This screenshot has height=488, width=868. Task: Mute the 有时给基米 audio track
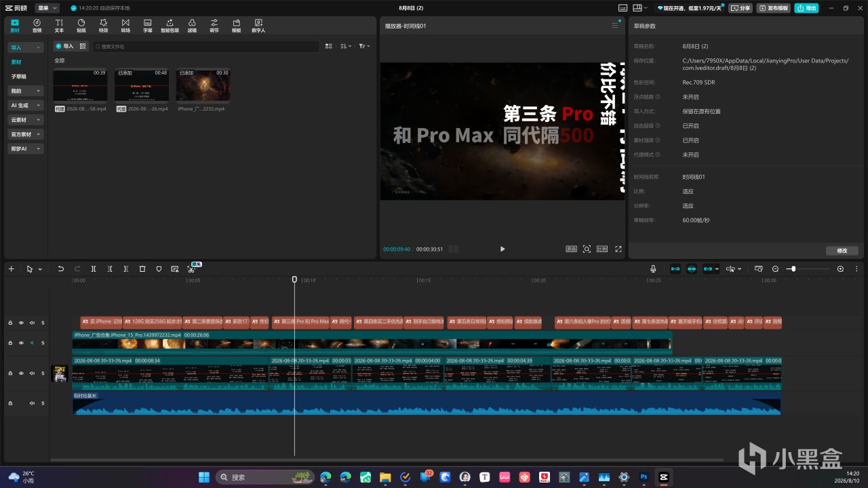point(32,403)
